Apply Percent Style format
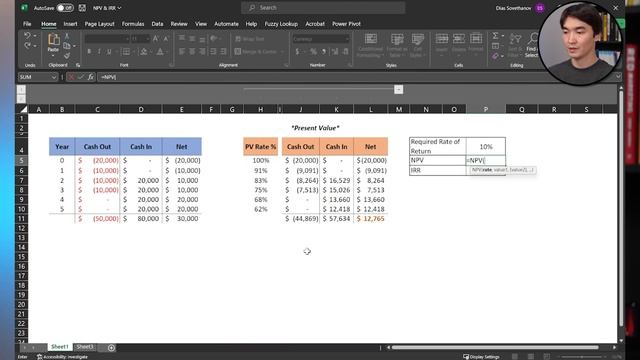 [313, 52]
